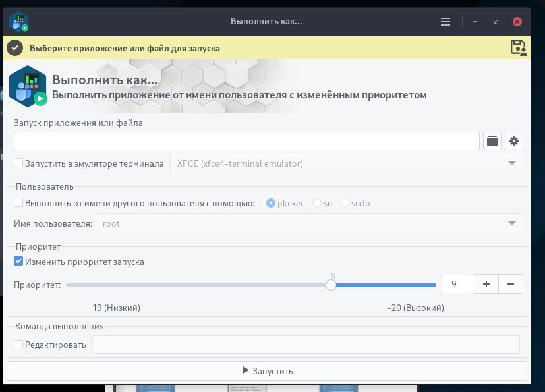This screenshot has width=545, height=392.
Task: Check 'Выполнить от имени другого пользователя'
Action: 18,203
